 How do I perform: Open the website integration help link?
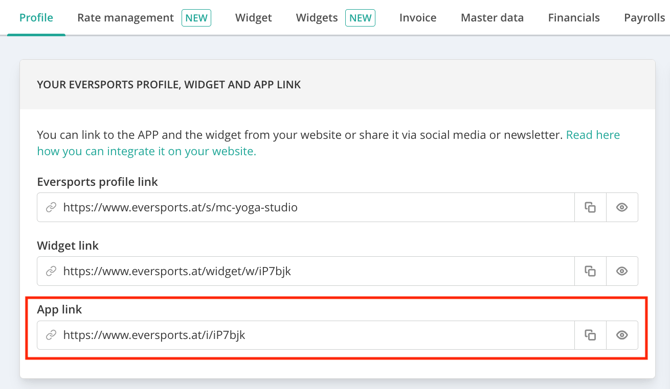point(328,143)
